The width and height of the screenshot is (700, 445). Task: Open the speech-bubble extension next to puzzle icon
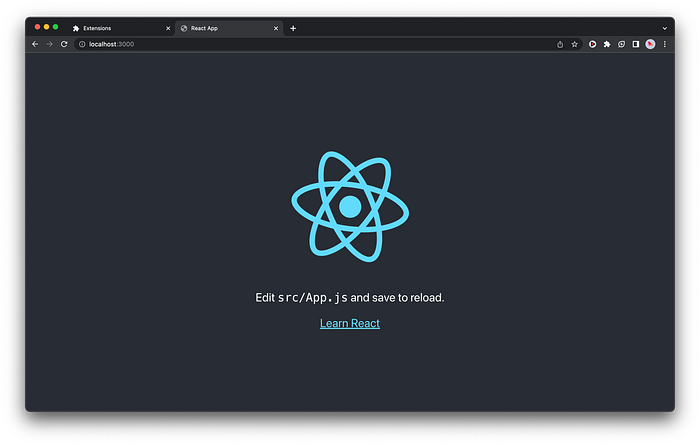(x=621, y=44)
